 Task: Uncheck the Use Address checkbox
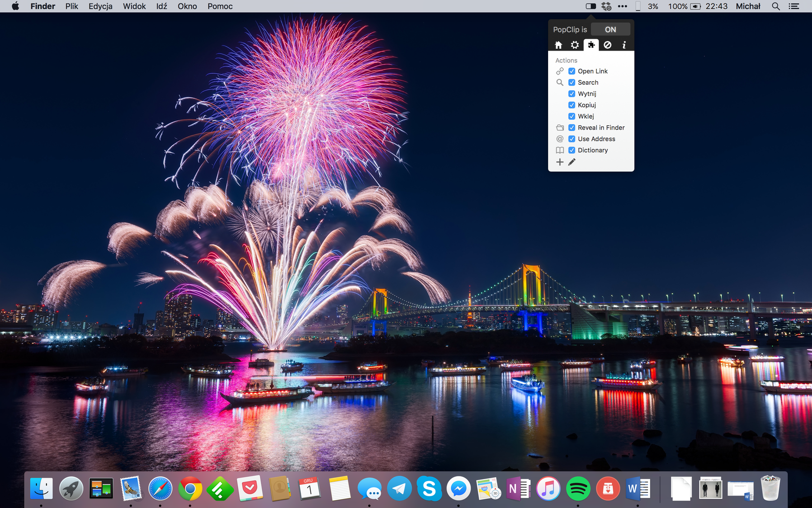tap(572, 139)
